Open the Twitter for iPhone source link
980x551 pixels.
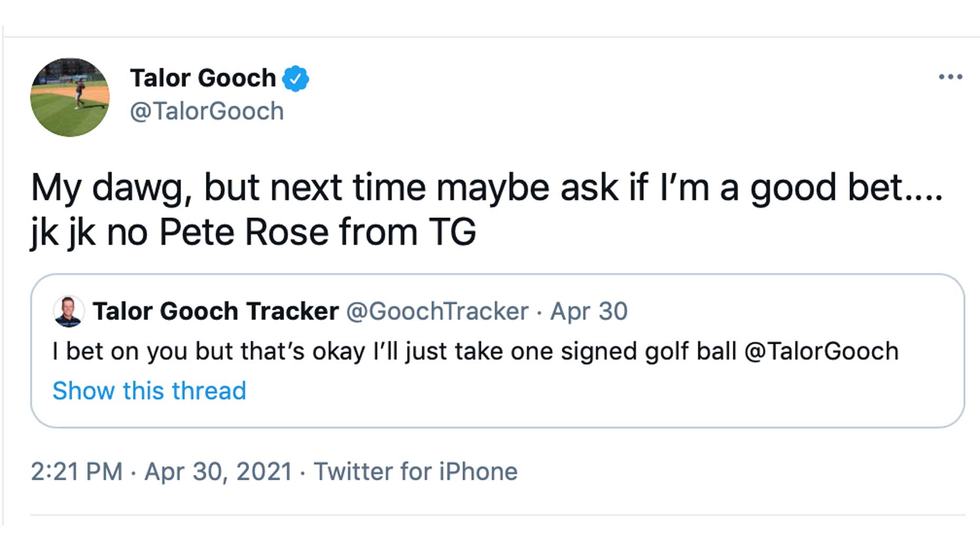click(x=416, y=471)
